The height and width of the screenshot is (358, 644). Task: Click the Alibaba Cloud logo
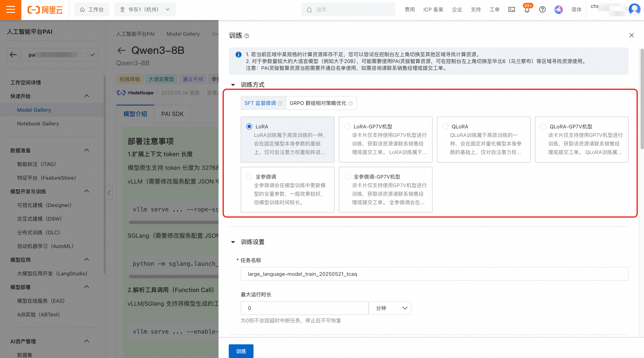[x=45, y=10]
